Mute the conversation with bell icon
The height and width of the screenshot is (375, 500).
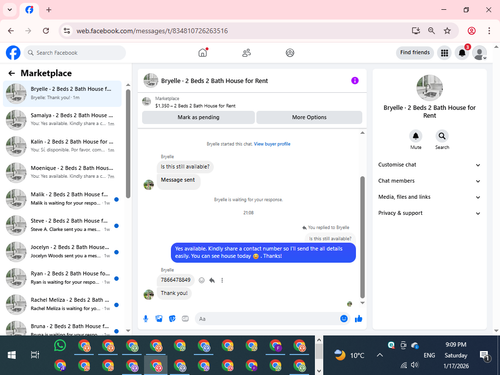(x=416, y=136)
